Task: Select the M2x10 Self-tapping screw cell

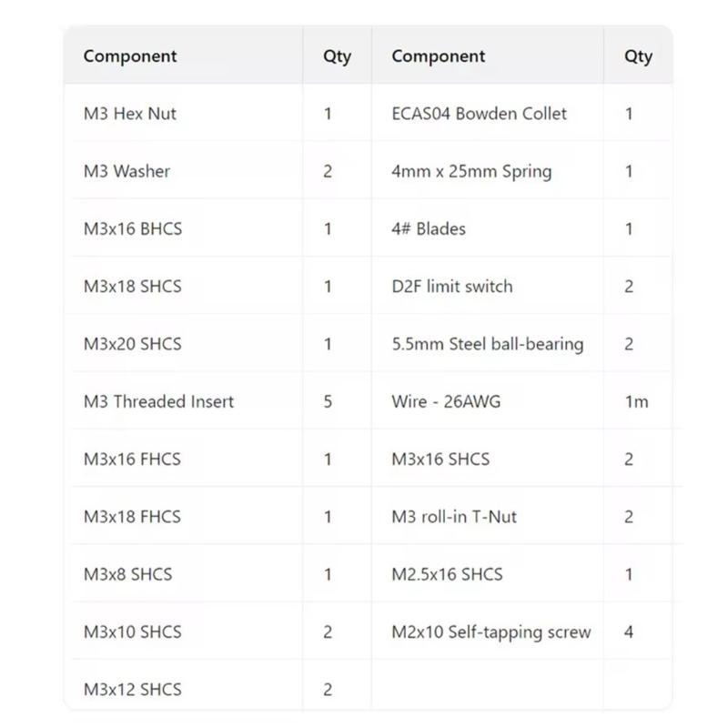Action: 491,632
